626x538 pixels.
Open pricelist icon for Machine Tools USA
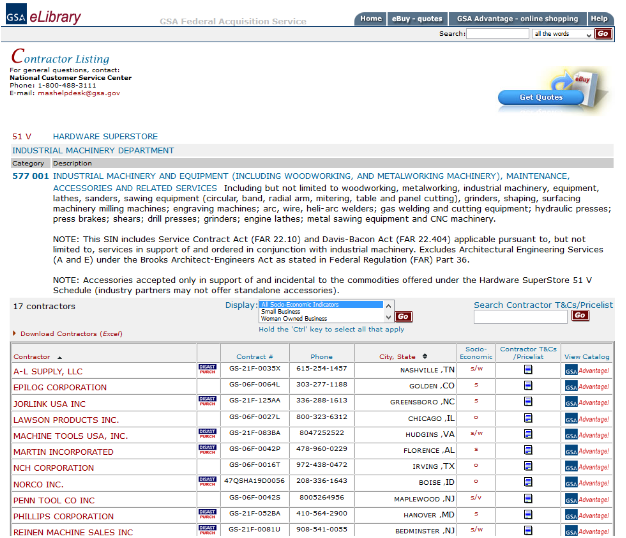(x=528, y=434)
